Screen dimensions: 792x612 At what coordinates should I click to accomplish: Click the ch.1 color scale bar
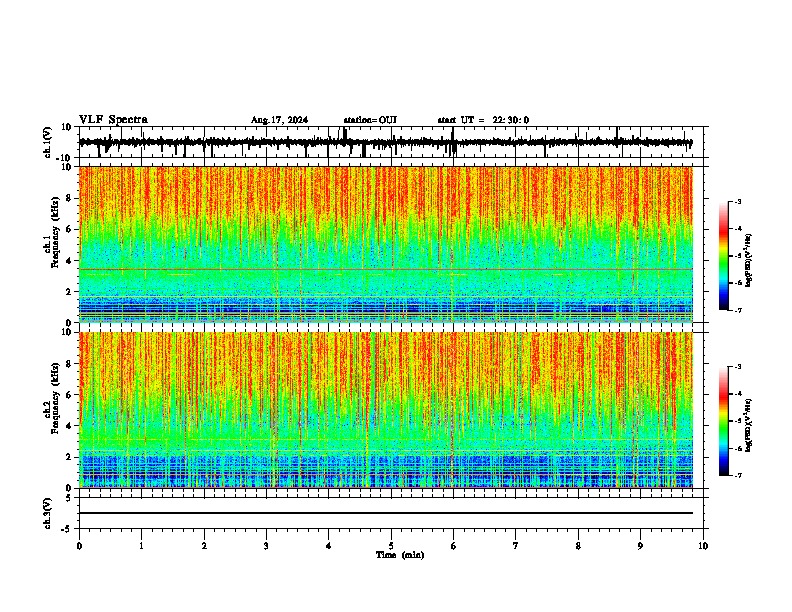pos(723,256)
